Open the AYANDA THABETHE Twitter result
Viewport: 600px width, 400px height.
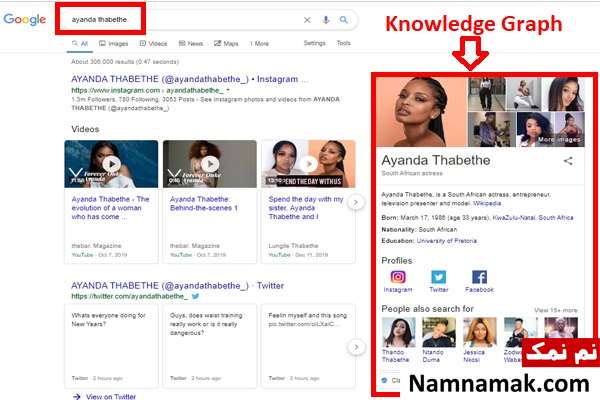178,286
